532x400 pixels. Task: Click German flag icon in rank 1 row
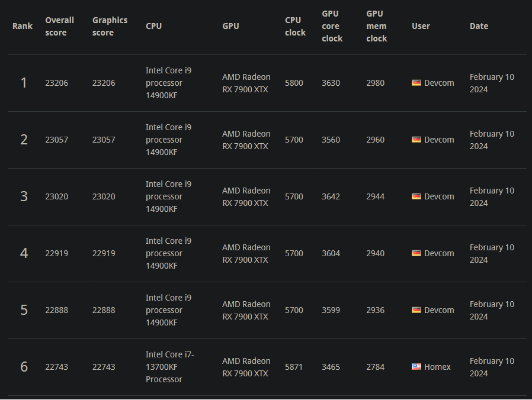(416, 83)
